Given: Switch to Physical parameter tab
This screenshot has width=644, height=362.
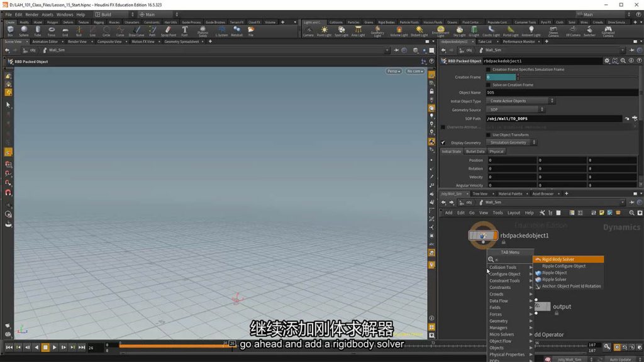Looking at the screenshot, I should point(496,151).
